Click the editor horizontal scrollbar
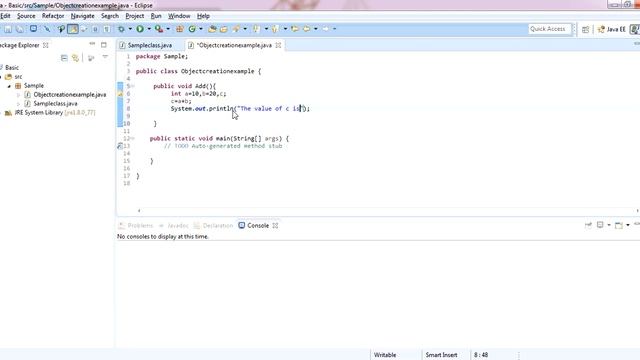Image resolution: width=640 pixels, height=360 pixels. tap(388, 211)
